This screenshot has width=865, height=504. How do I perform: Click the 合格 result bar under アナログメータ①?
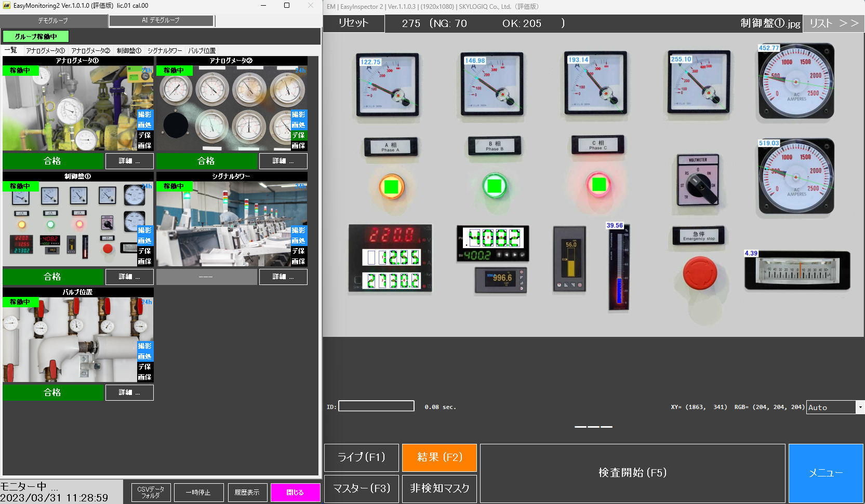[53, 161]
